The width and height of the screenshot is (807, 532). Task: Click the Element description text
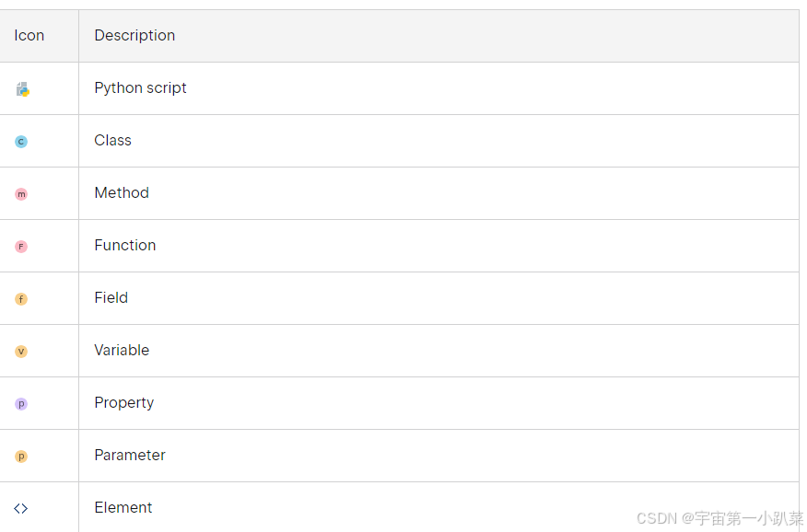[123, 507]
